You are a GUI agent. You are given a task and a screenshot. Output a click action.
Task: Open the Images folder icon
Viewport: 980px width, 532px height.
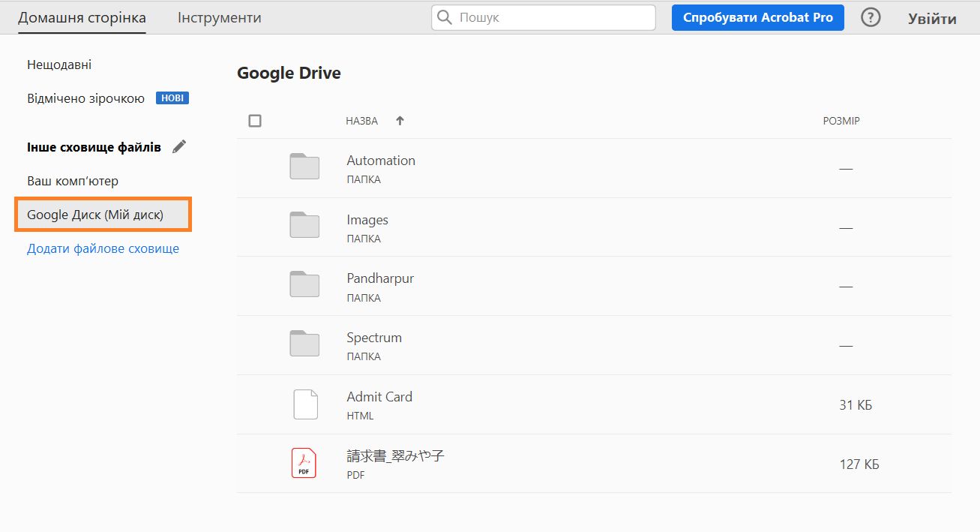[304, 226]
